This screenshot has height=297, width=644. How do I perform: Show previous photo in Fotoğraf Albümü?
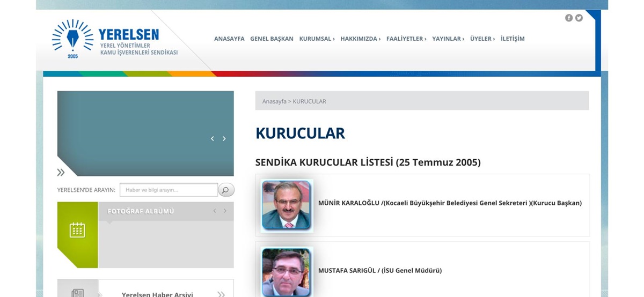pos(215,211)
